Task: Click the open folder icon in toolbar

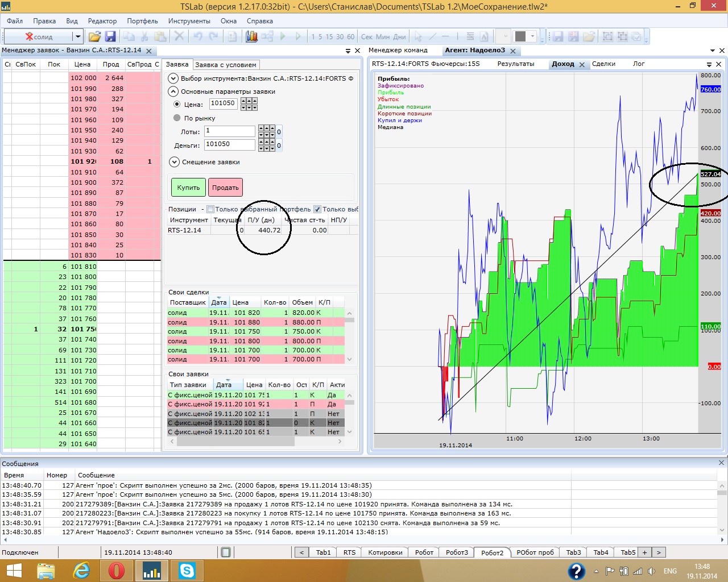Action: [x=94, y=36]
